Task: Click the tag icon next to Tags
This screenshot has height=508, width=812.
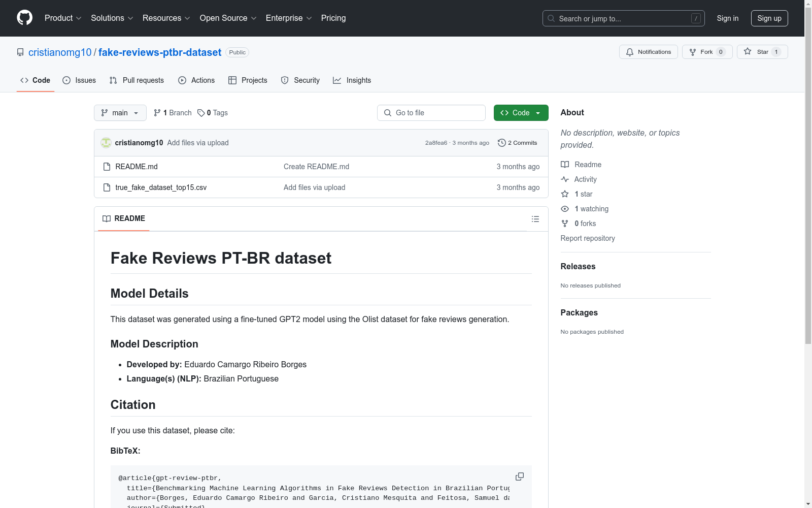Action: click(x=201, y=113)
